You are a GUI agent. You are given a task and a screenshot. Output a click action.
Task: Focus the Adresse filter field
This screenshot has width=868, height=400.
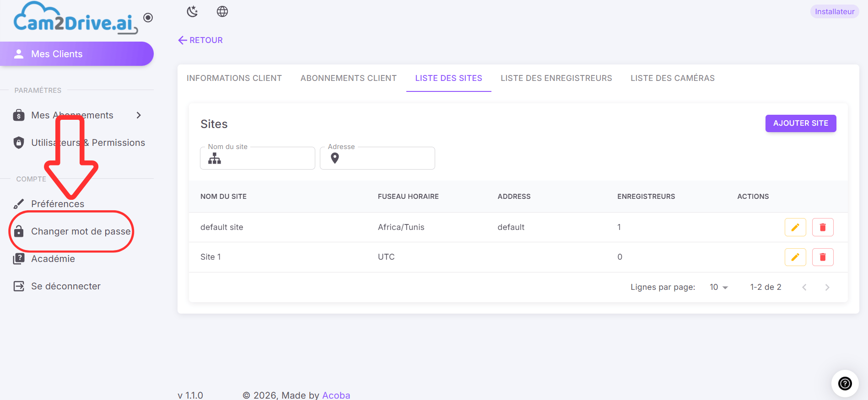point(377,158)
